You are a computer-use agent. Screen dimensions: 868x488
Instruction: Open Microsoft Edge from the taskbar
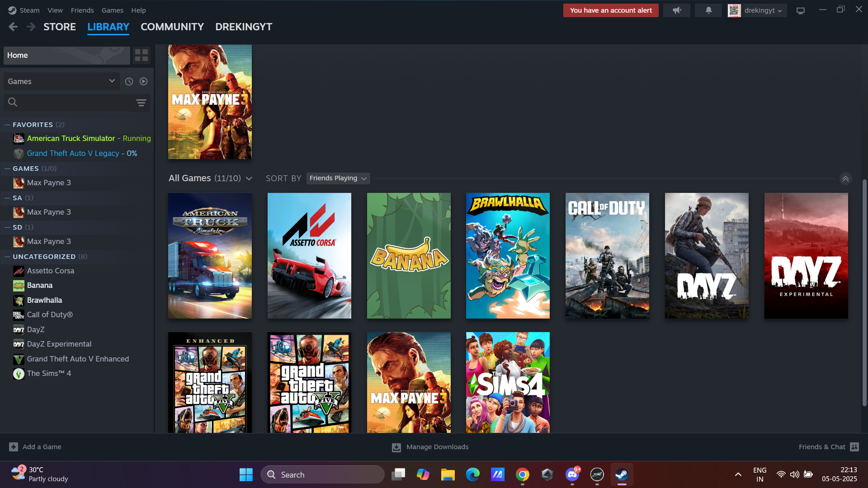(473, 475)
